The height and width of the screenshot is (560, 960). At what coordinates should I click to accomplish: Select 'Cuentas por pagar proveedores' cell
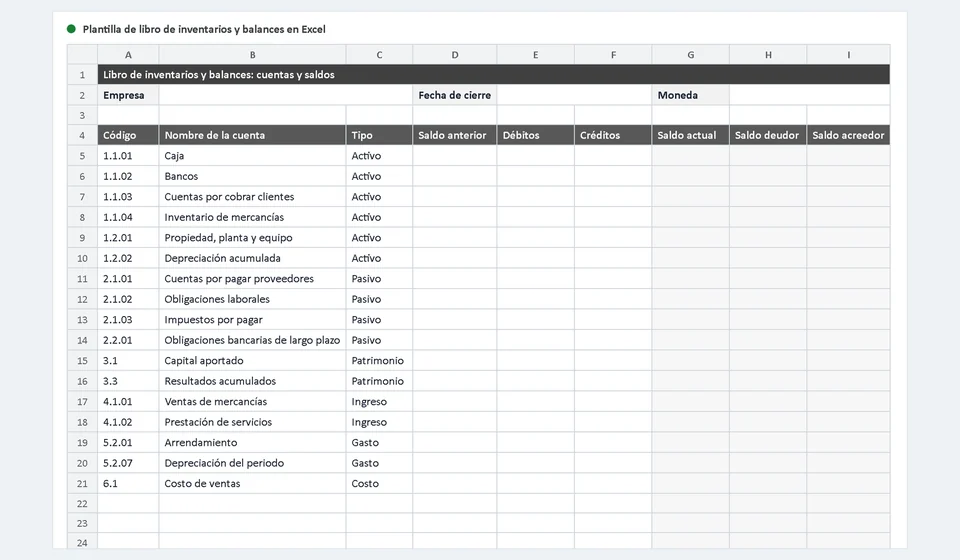[x=252, y=279]
